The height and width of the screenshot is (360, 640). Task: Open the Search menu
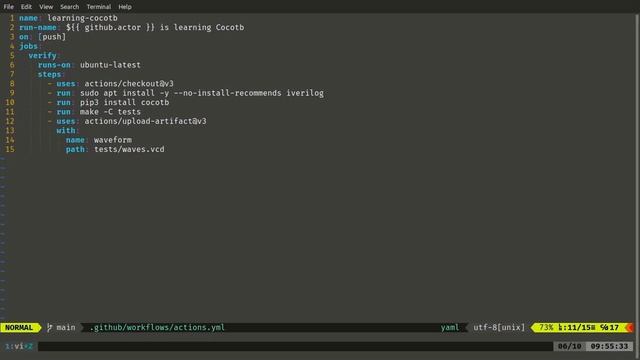[x=69, y=7]
